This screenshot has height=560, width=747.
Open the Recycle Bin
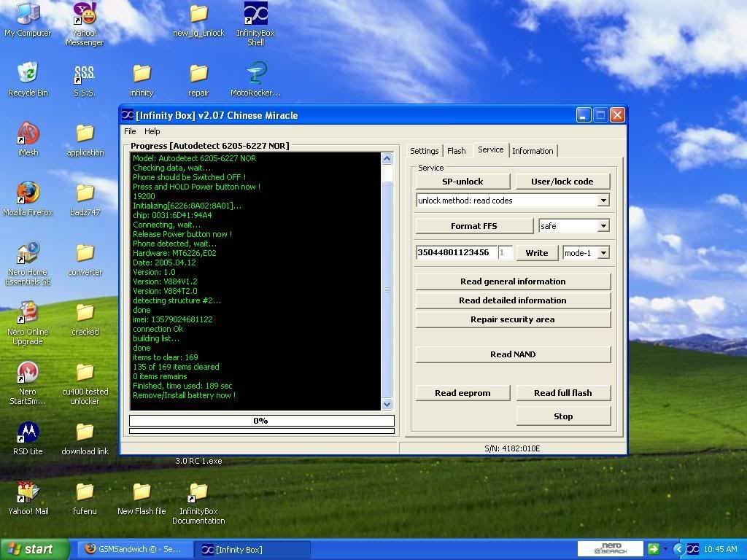[28, 79]
